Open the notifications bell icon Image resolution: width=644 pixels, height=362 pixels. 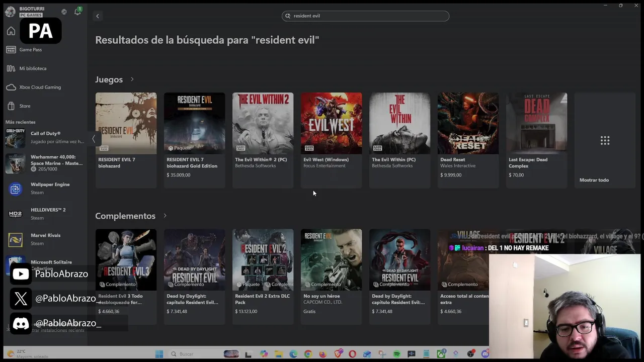[x=77, y=12]
